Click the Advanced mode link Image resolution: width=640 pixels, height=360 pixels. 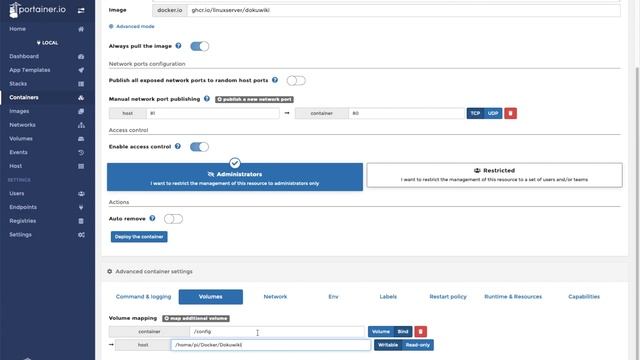(132, 27)
